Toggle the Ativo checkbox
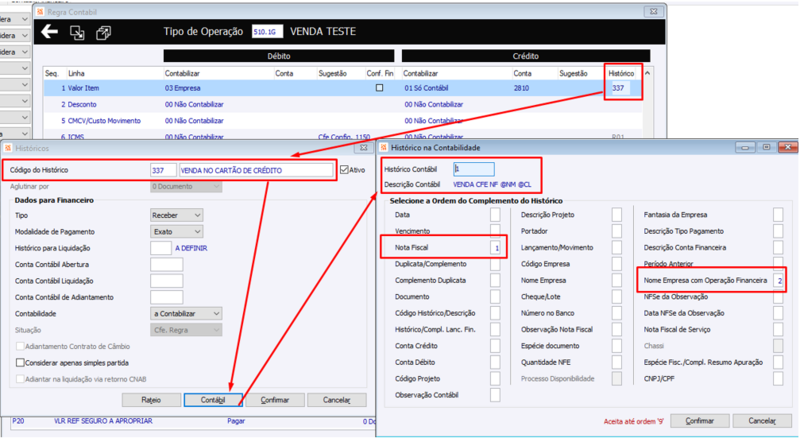This screenshot has height=438, width=800. 344,169
